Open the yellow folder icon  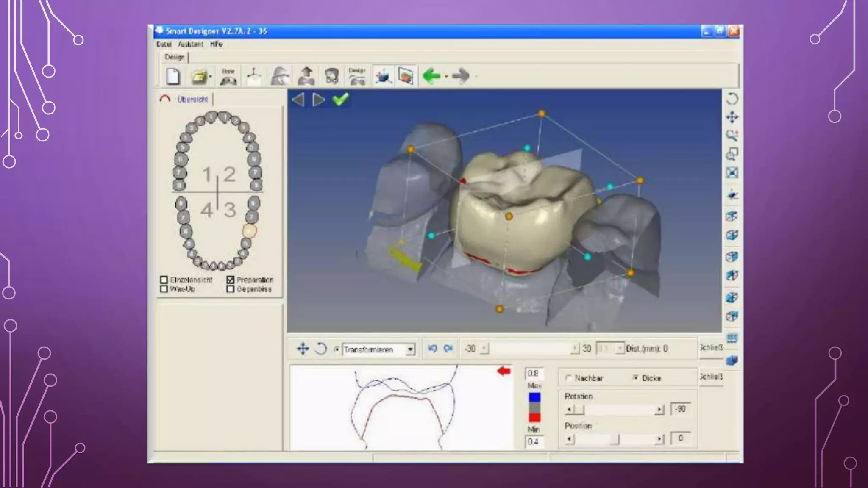pos(198,77)
